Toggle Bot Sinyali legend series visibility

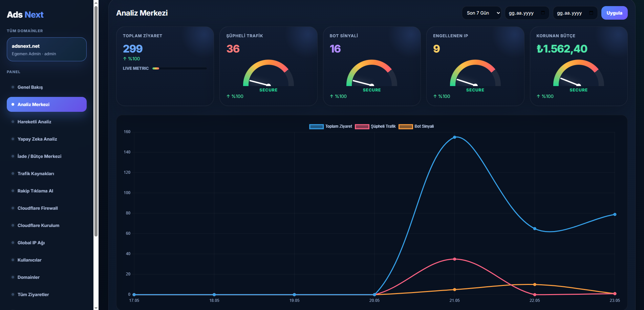pyautogui.click(x=416, y=126)
